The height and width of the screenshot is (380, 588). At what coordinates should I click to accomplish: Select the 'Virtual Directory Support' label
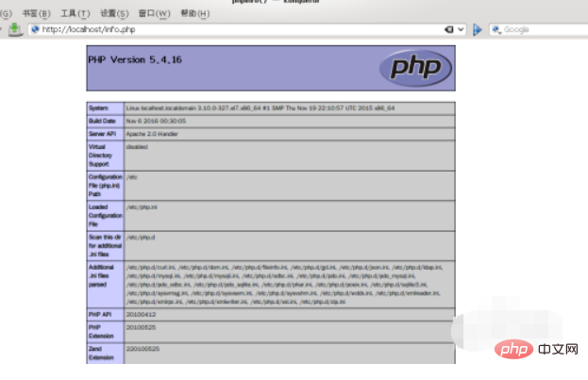(x=100, y=156)
